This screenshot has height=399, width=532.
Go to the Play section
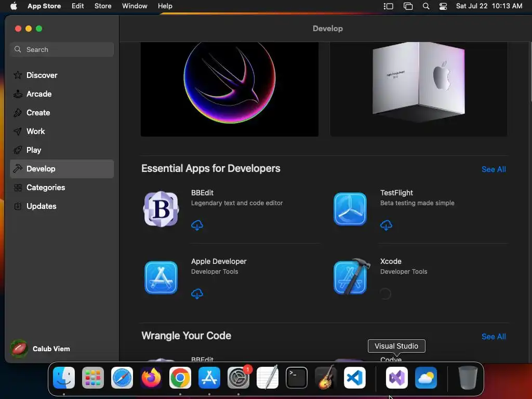[62, 150]
